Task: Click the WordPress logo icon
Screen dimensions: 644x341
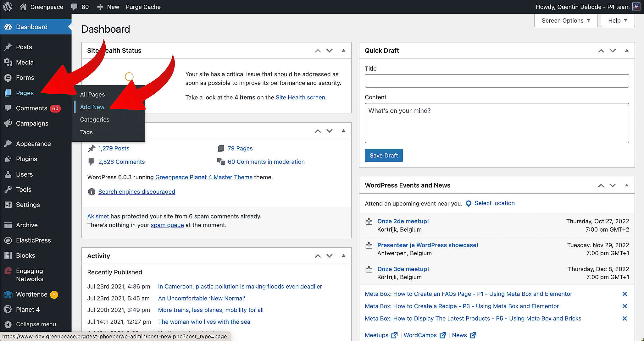Action: (8, 7)
